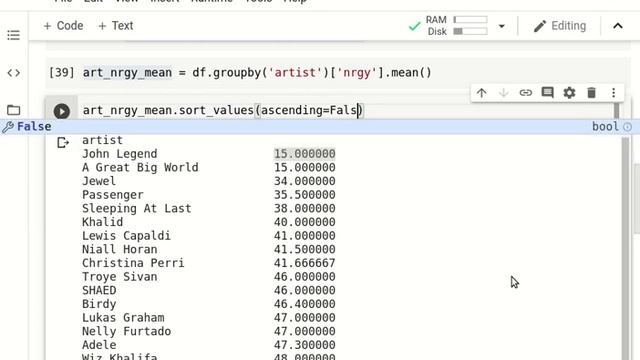Click the SHAED artist name
The width and height of the screenshot is (640, 360).
click(99, 290)
